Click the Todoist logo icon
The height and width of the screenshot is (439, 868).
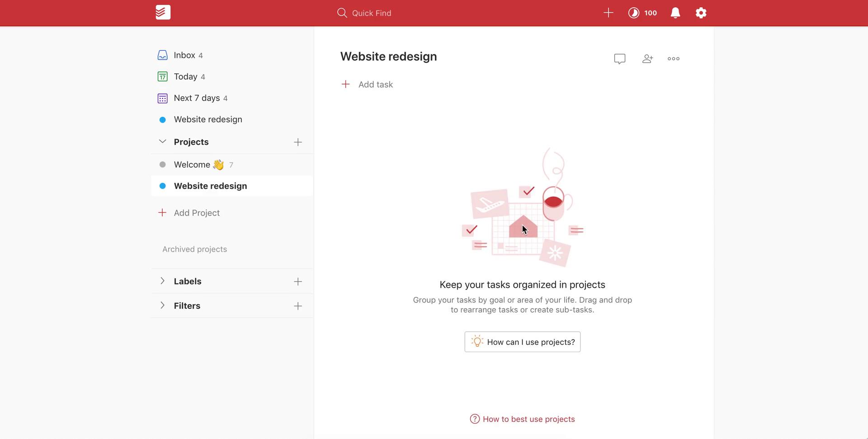pyautogui.click(x=163, y=13)
